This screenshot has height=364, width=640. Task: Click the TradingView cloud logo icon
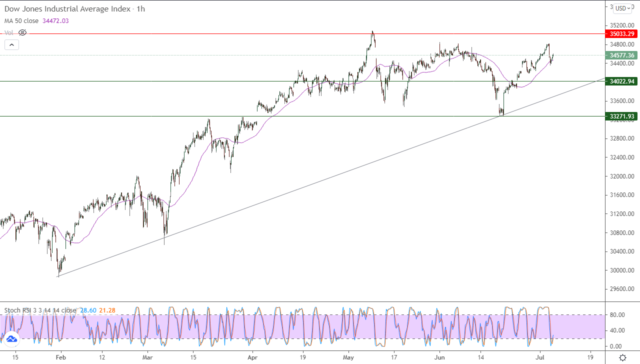[x=11, y=339]
